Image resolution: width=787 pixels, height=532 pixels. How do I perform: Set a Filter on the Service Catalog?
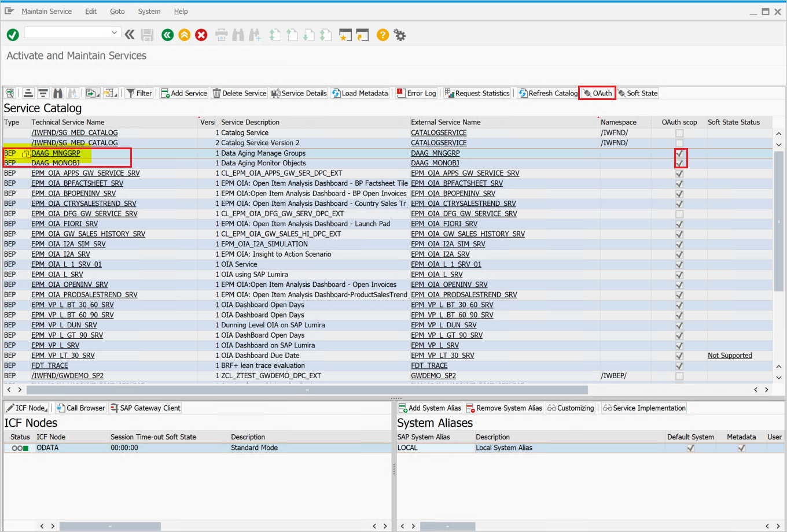pyautogui.click(x=139, y=93)
